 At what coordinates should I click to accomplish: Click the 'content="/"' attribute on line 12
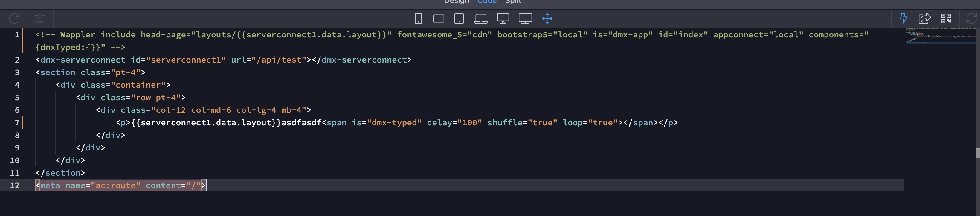tap(173, 185)
